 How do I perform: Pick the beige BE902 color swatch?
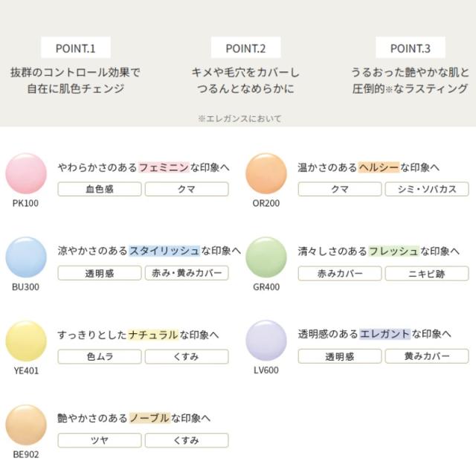pos(26,425)
